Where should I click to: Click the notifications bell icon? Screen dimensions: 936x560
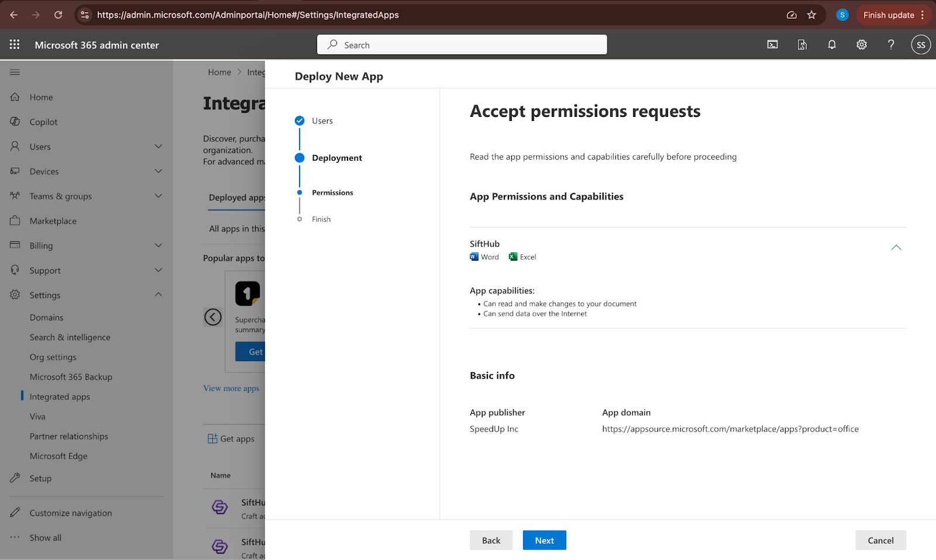(831, 44)
